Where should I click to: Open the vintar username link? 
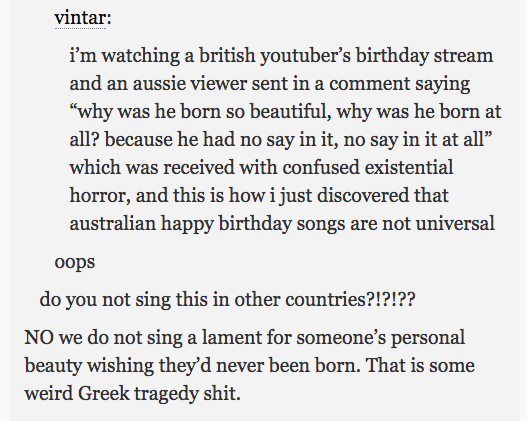pyautogui.click(x=81, y=17)
